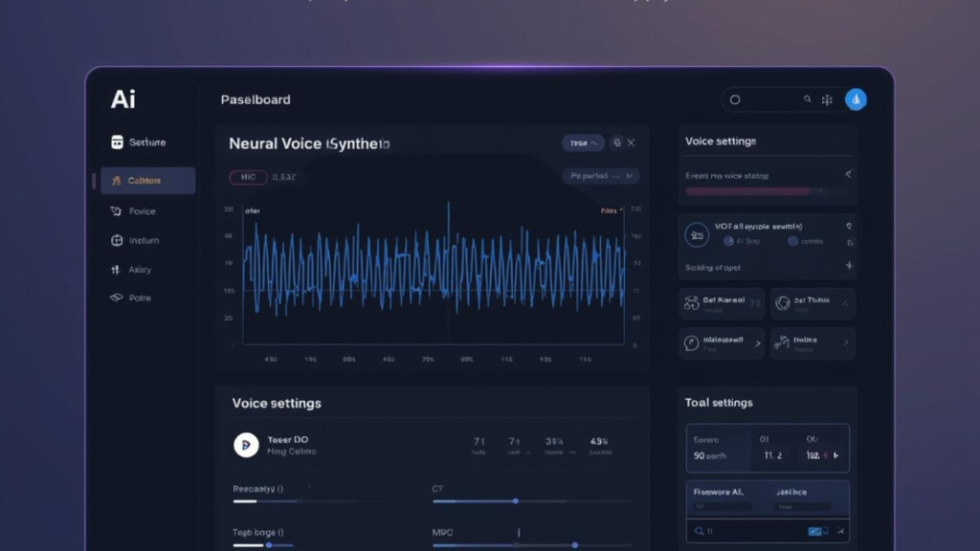Image resolution: width=980 pixels, height=551 pixels.
Task: Click the MIC pill button on the synth panel
Action: click(248, 176)
